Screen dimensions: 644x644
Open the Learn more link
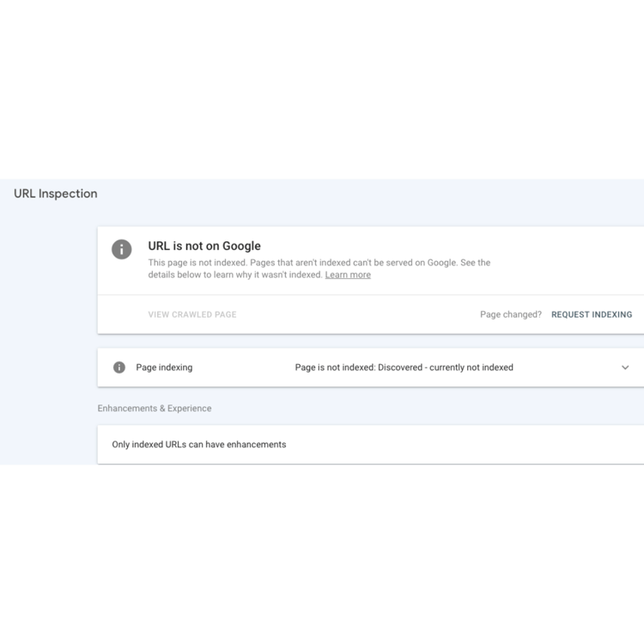pos(348,275)
